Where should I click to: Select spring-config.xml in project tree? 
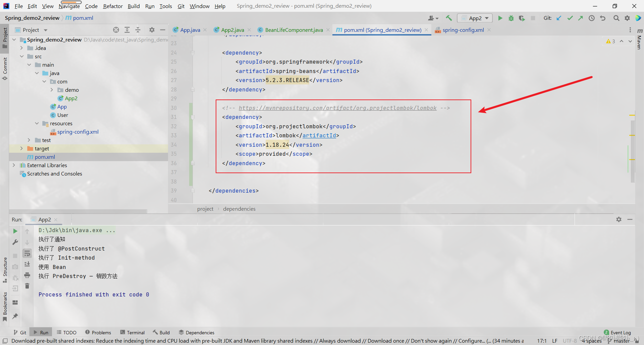point(78,132)
